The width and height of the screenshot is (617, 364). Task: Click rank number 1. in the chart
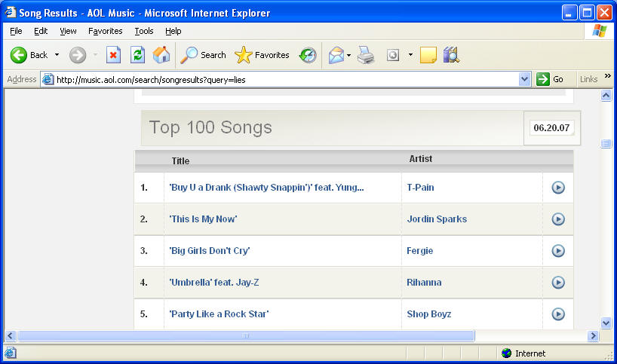(x=144, y=188)
